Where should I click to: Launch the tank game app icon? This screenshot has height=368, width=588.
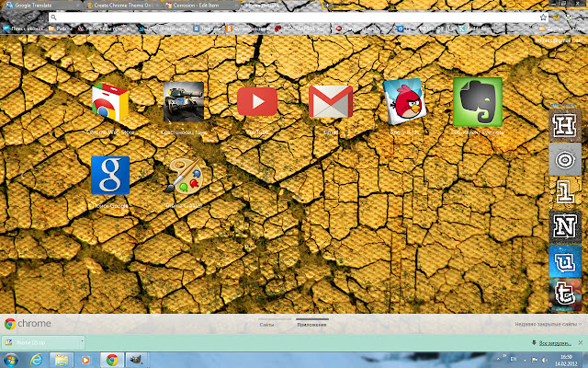[184, 102]
